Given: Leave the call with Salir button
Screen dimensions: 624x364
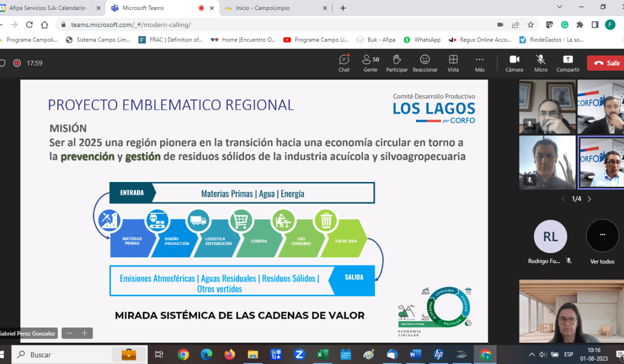Looking at the screenshot, I should coord(606,63).
